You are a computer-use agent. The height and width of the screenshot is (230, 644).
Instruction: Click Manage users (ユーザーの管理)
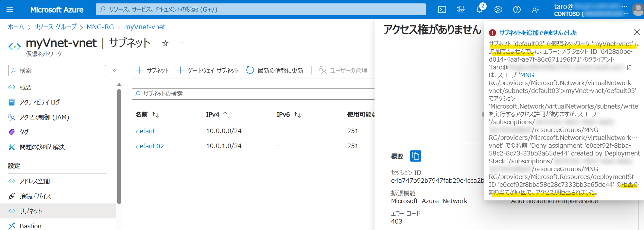click(x=343, y=70)
